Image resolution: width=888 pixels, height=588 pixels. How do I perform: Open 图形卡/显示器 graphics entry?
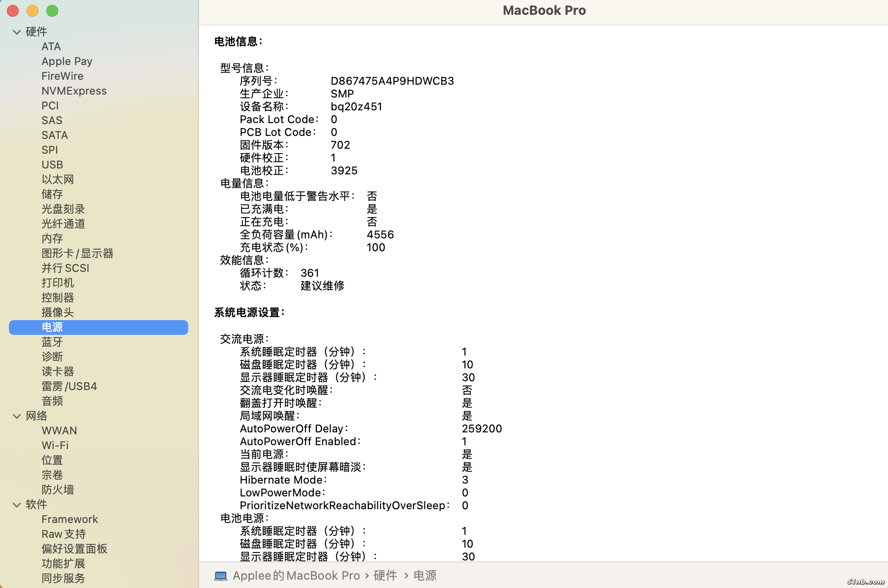click(x=77, y=253)
